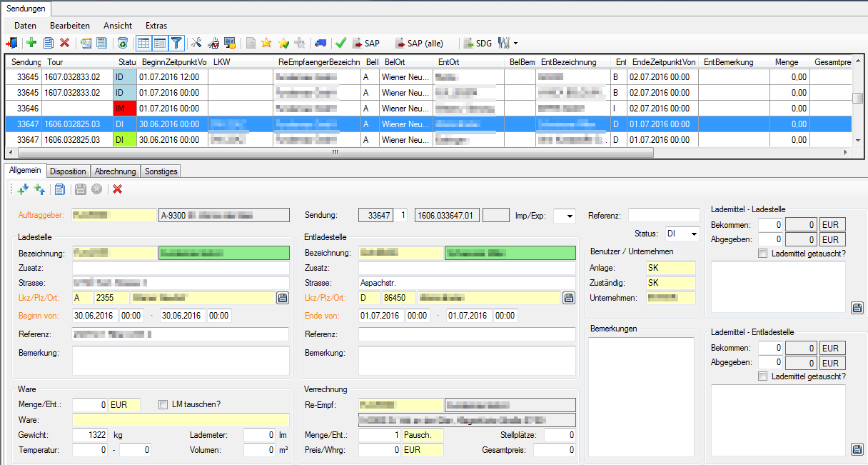This screenshot has height=465, width=868.
Task: Copy the record using the copy icon above Auftraggeber
Action: [60, 189]
